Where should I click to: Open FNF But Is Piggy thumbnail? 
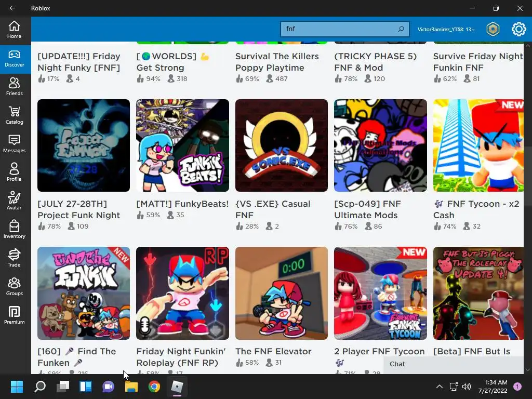pyautogui.click(x=478, y=293)
